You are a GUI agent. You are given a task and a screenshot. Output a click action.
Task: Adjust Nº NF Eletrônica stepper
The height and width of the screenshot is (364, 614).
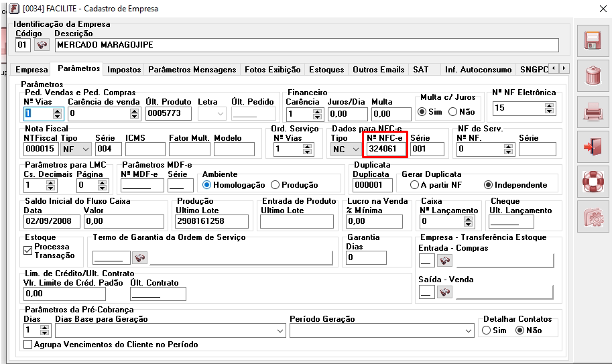(x=550, y=109)
